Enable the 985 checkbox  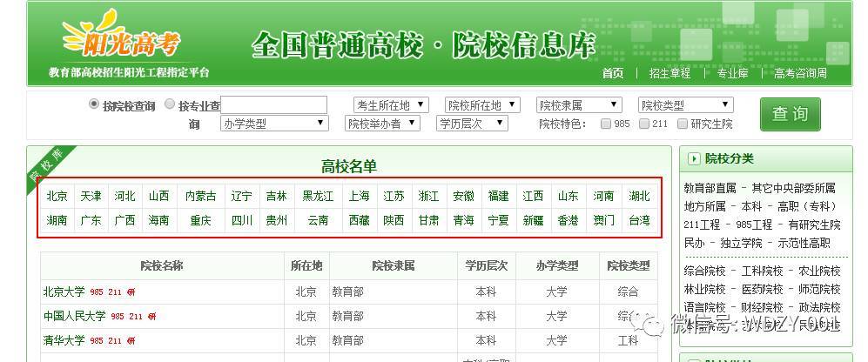click(x=606, y=124)
